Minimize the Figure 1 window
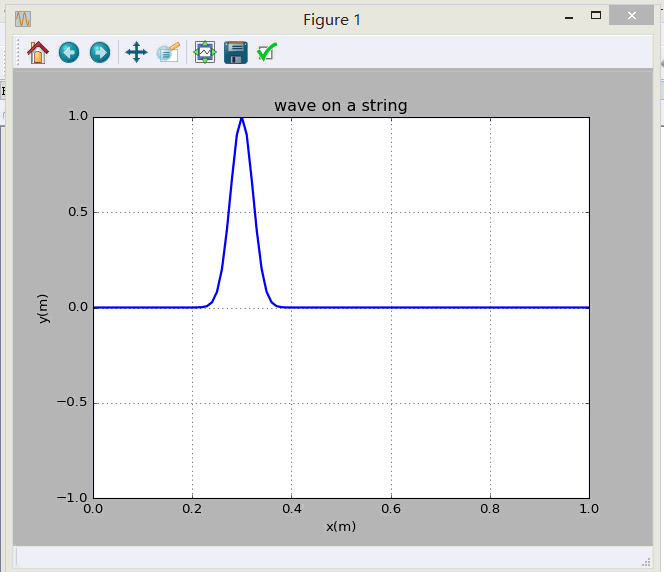664x572 pixels. coord(569,17)
